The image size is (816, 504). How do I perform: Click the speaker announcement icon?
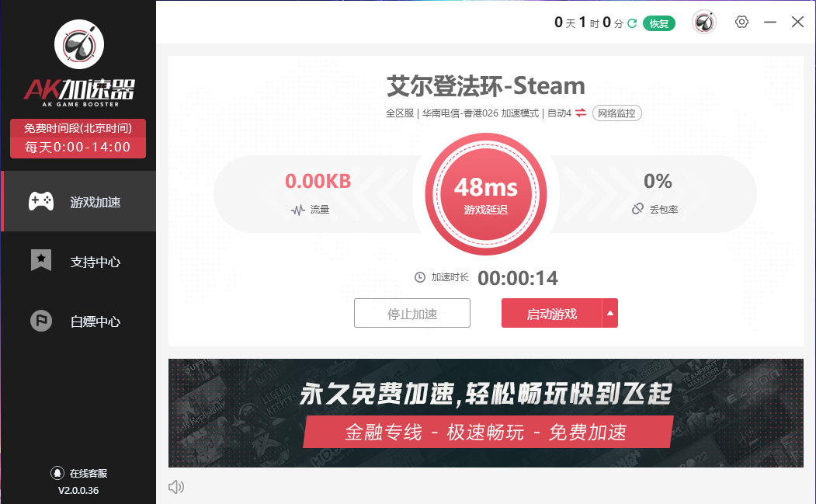click(x=176, y=487)
